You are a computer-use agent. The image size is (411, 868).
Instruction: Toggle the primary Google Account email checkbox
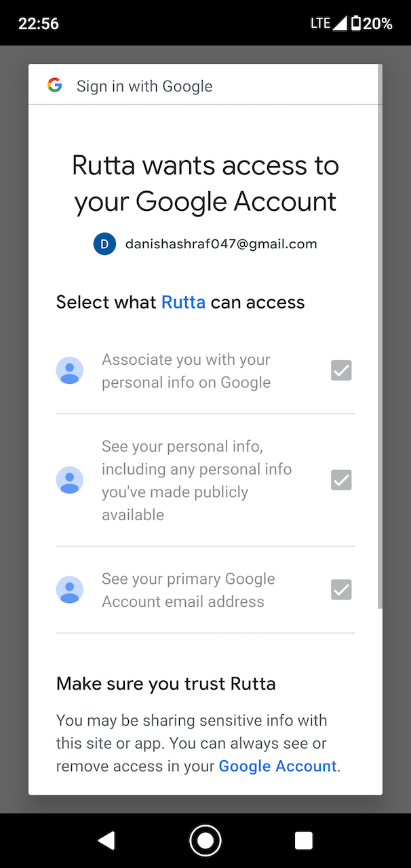pos(341,590)
